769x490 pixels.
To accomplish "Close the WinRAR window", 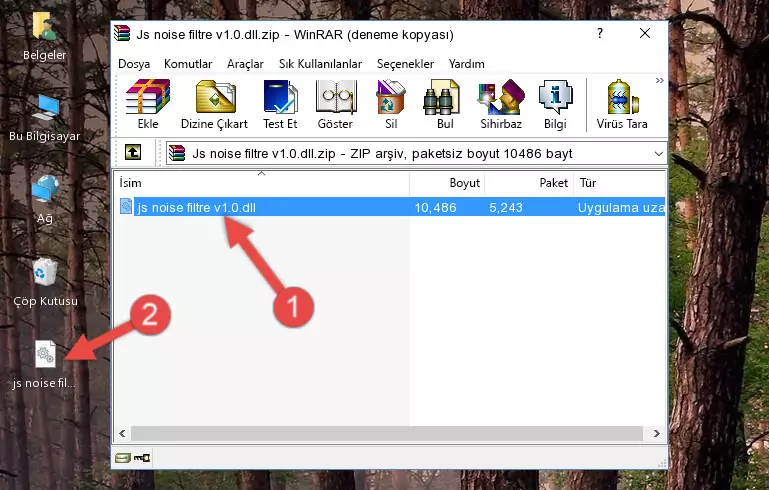I will coord(645,33).
